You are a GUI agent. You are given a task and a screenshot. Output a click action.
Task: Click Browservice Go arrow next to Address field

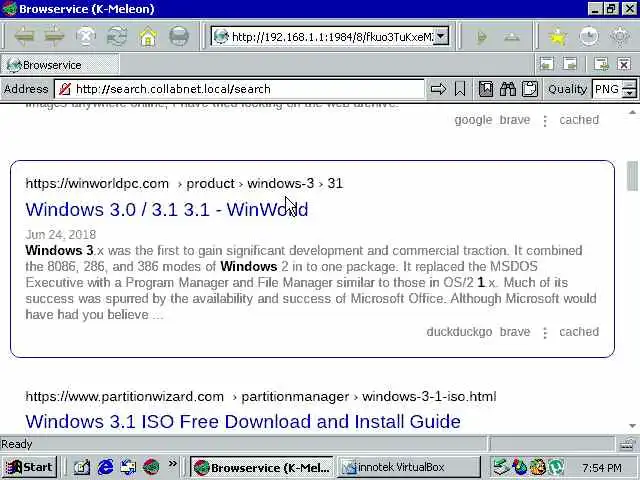click(x=438, y=89)
